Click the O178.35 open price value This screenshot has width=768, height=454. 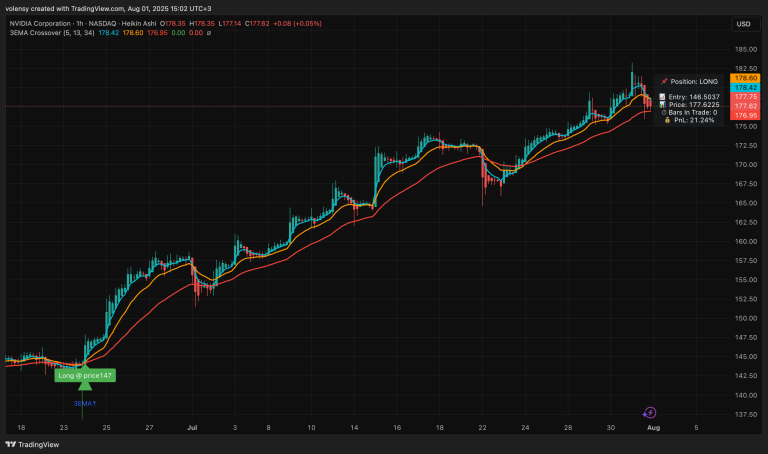tap(173, 24)
